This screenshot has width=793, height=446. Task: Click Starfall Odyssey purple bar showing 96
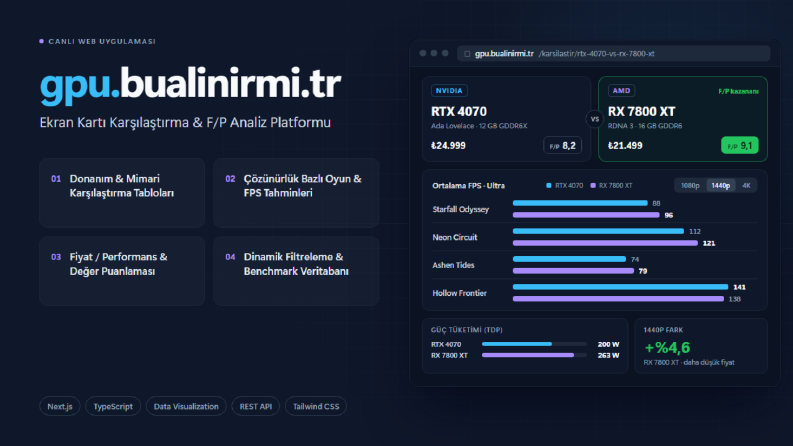tap(586, 215)
